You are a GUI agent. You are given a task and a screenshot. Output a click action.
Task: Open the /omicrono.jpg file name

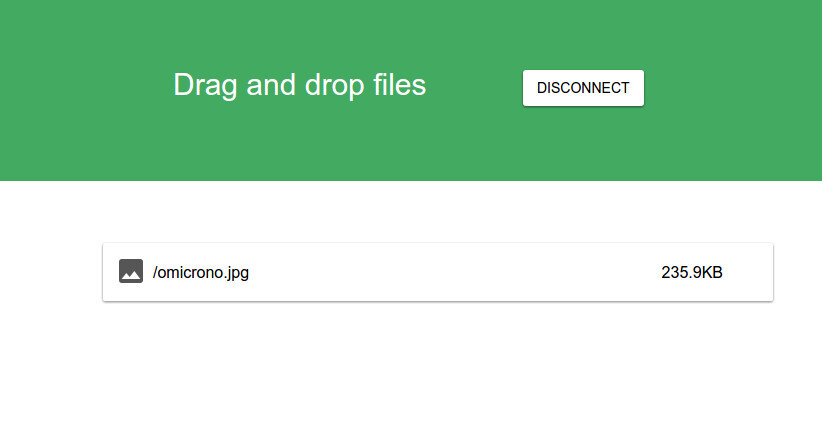coord(200,272)
